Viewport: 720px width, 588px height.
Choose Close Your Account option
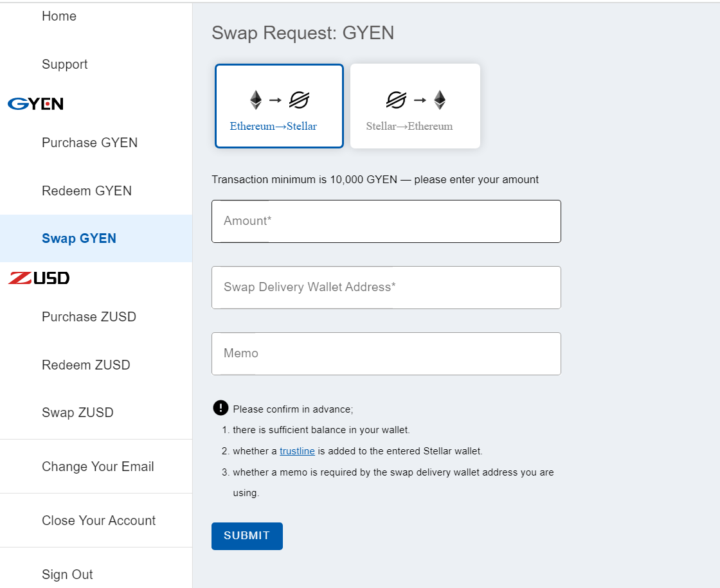click(99, 521)
